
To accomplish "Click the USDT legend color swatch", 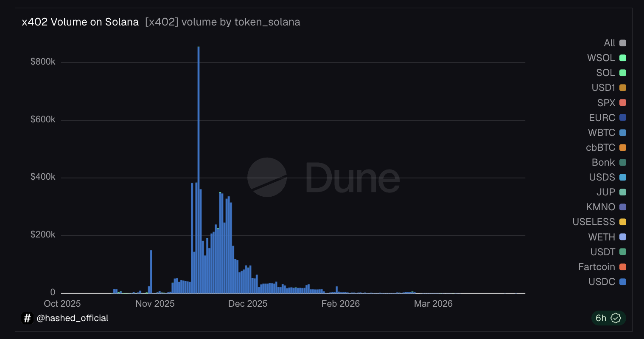I will [x=623, y=252].
